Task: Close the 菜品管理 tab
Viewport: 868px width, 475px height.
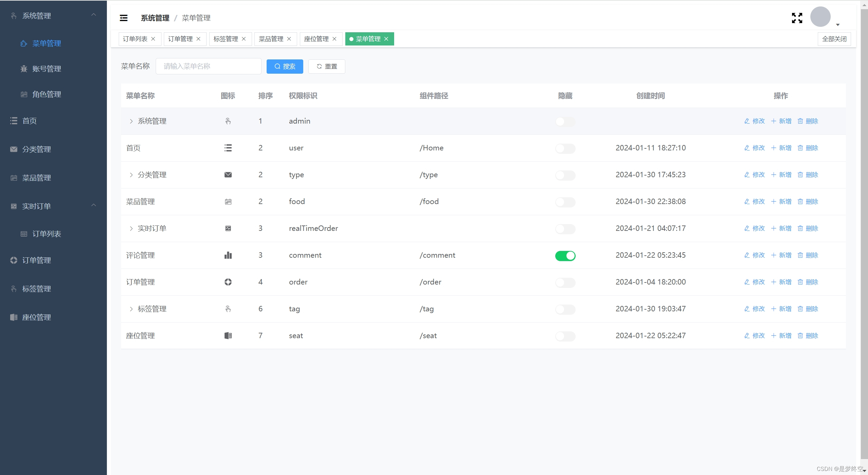Action: pos(289,39)
